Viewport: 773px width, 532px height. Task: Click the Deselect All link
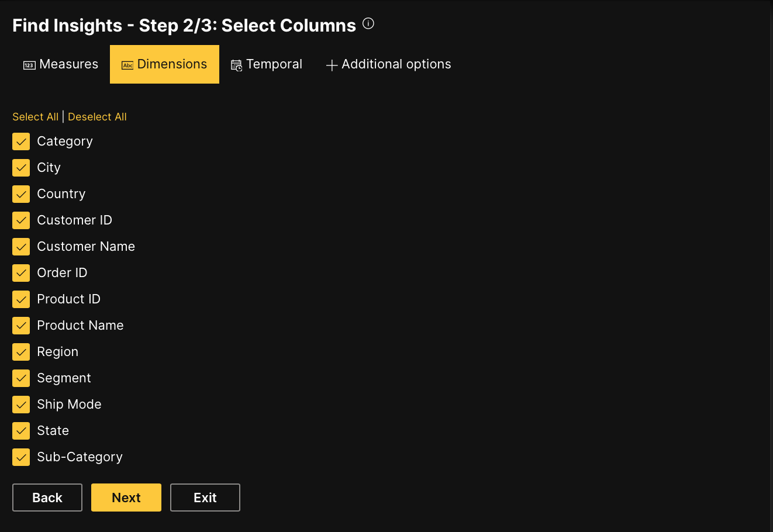(x=97, y=117)
